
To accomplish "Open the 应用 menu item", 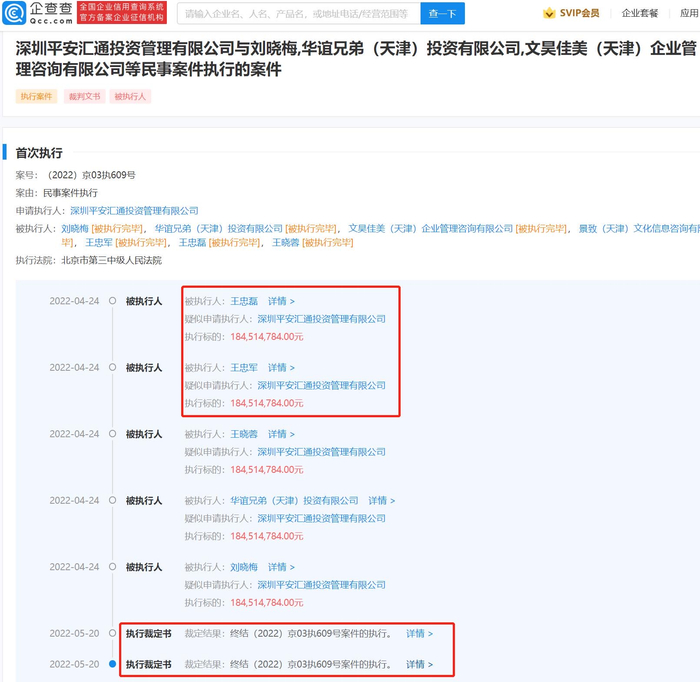I will pos(689,13).
